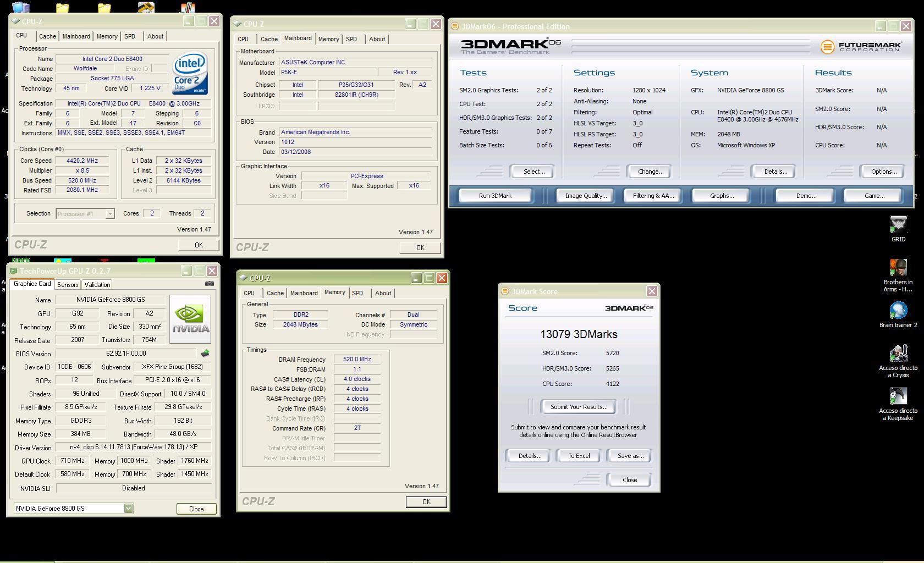The image size is (924, 563).
Task: Click the 13079 3DMarks score text
Action: [579, 334]
